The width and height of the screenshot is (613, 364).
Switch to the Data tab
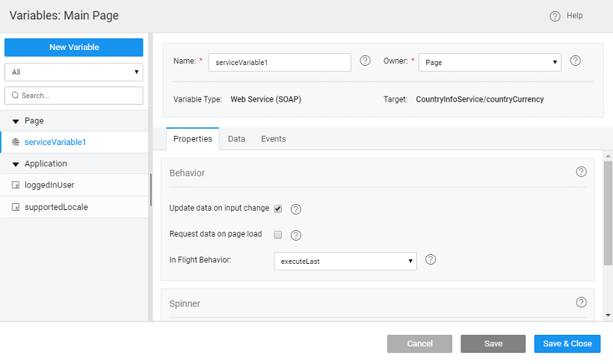[236, 139]
